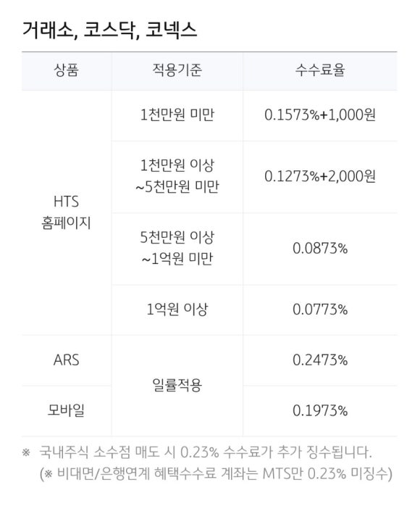The height and width of the screenshot is (506, 420).
Task: Click the 0.1573%+1,000원 fee cell
Action: (x=320, y=115)
